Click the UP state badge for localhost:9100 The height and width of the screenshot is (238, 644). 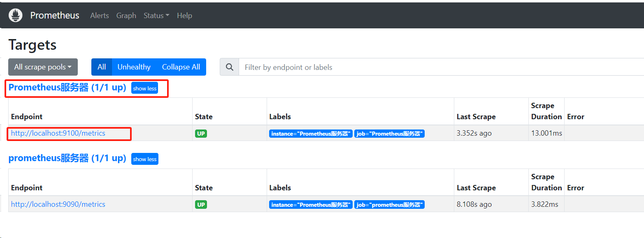[201, 134]
